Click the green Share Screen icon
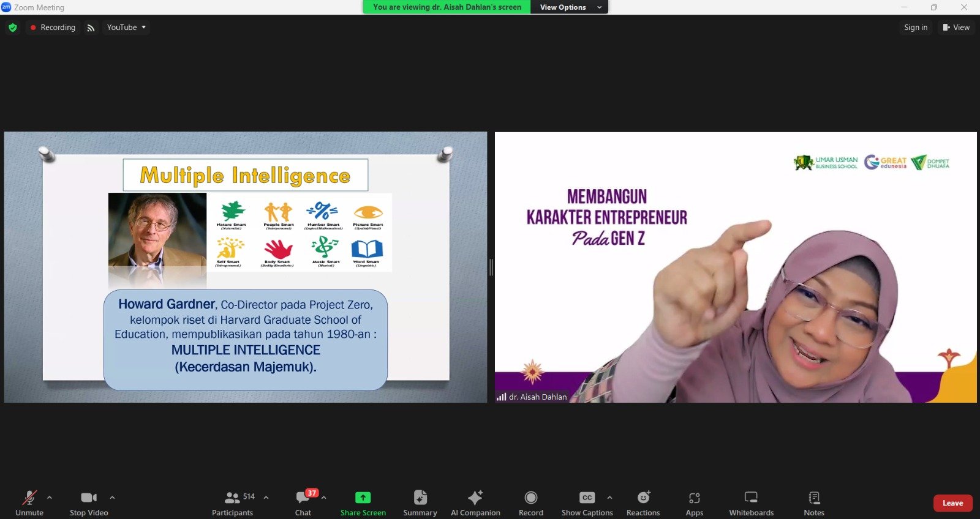The image size is (980, 519). tap(363, 498)
